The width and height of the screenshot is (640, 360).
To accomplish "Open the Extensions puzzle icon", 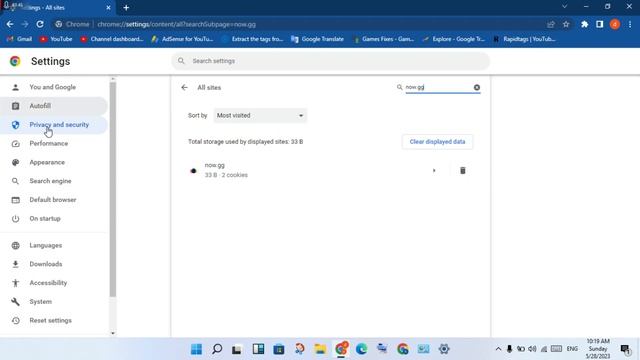I will 584,24.
